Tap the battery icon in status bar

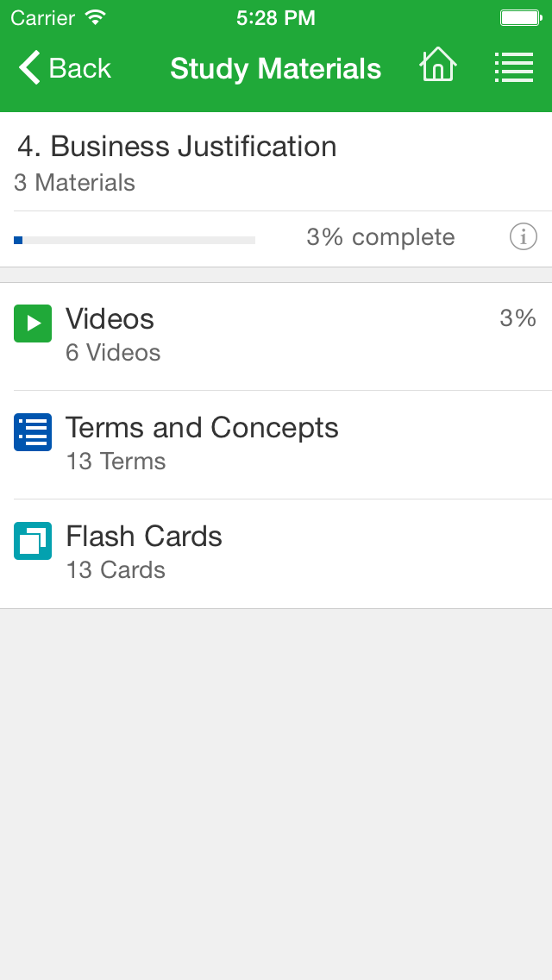point(519,18)
